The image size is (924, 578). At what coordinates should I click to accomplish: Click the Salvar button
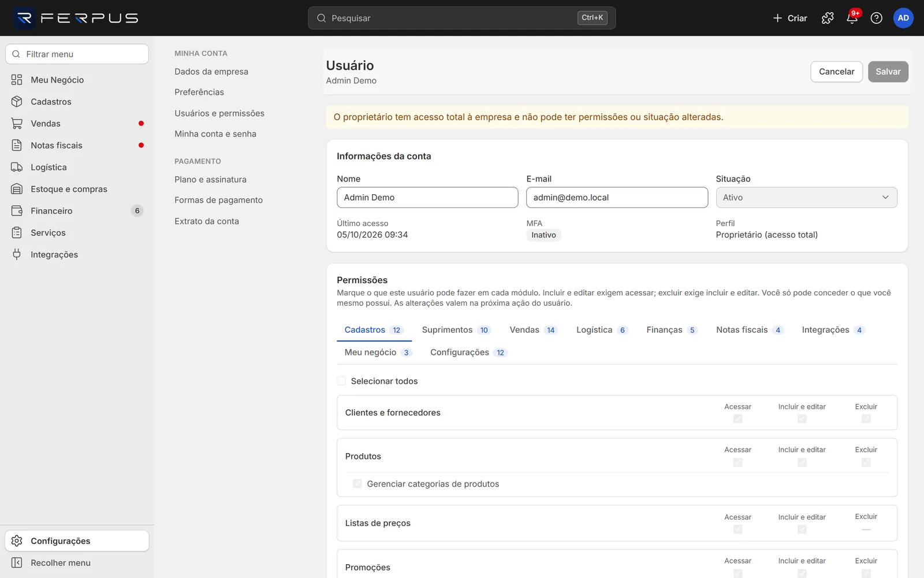pos(888,72)
